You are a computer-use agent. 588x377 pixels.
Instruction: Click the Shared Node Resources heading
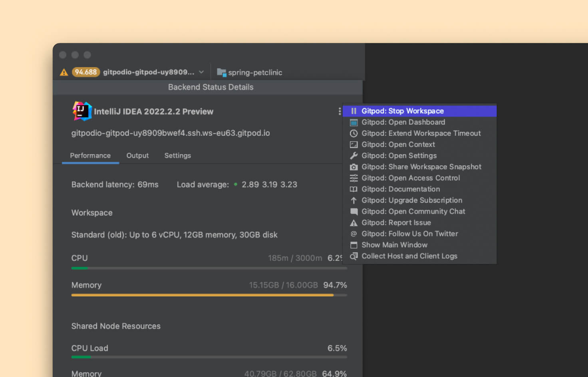click(x=116, y=326)
